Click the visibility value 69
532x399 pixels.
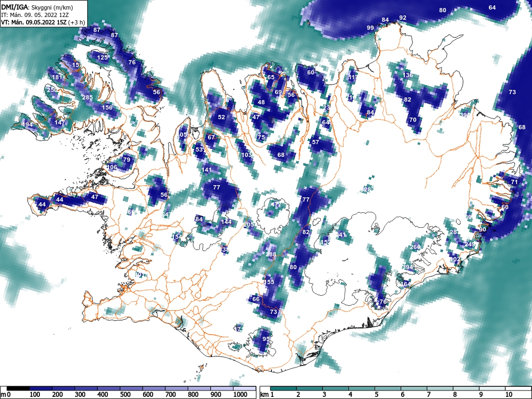[278, 92]
